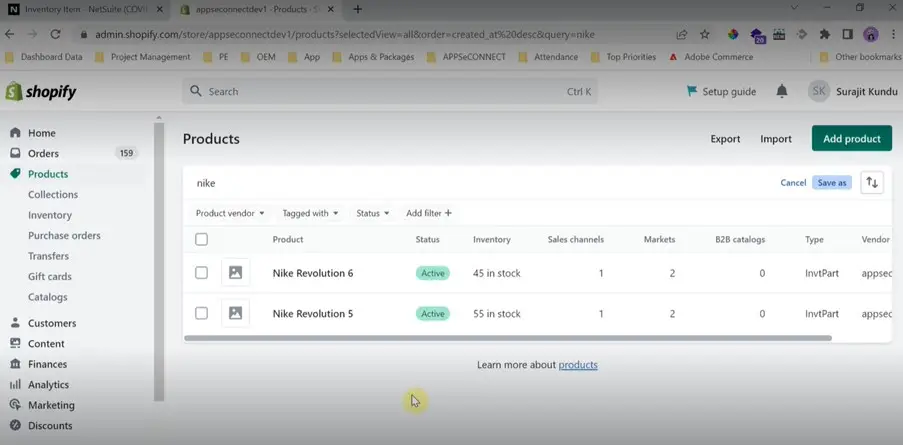Bookmark this page star icon
The width and height of the screenshot is (903, 445).
click(x=705, y=35)
